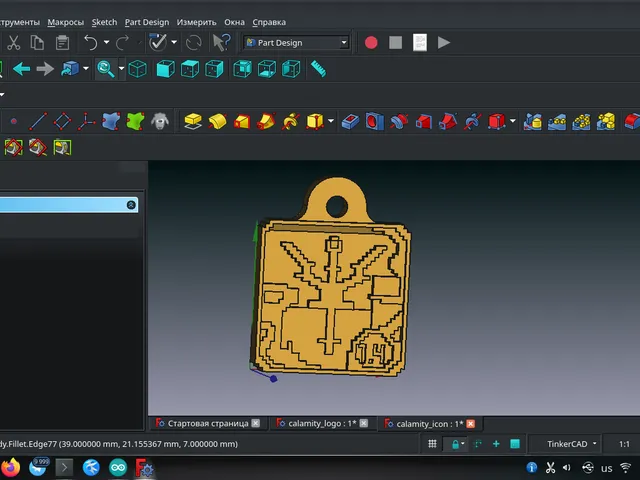This screenshot has width=640, height=480.
Task: Expand the subtractive primitives dropdown arrow
Action: coord(513,121)
